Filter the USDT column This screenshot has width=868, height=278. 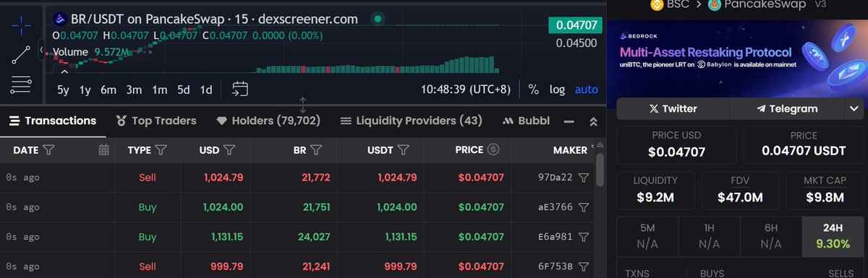(x=404, y=150)
